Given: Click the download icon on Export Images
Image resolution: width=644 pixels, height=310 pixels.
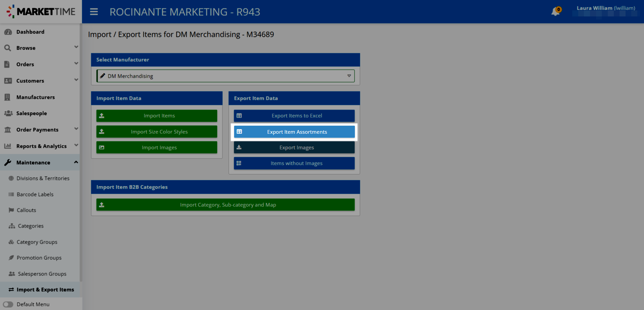Looking at the screenshot, I should pos(239,147).
